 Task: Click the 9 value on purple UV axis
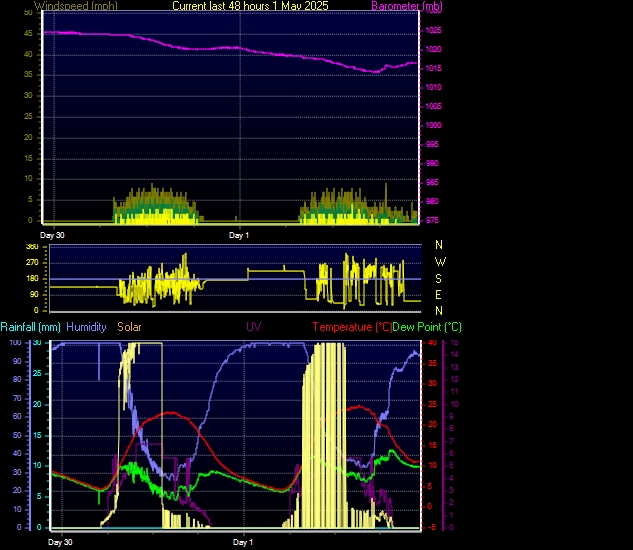coord(452,416)
